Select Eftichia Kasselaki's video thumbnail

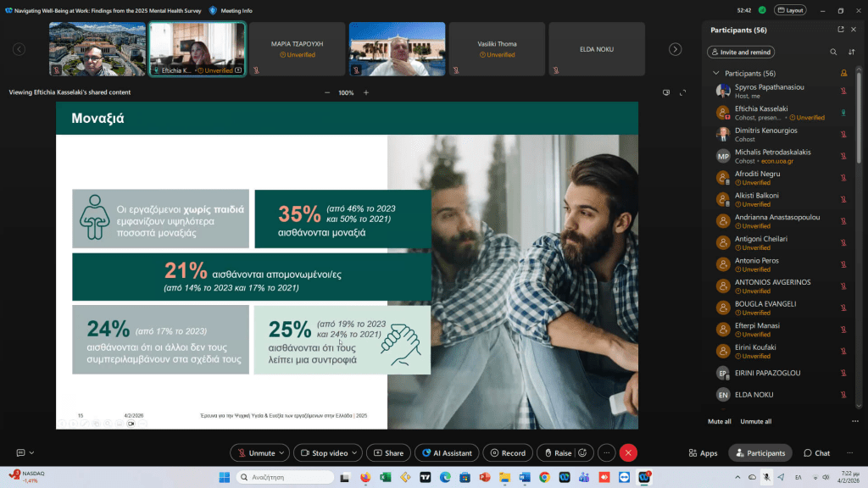click(x=197, y=48)
